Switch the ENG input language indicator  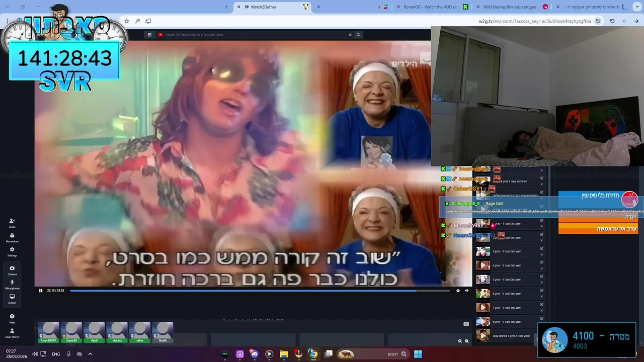[x=56, y=354]
